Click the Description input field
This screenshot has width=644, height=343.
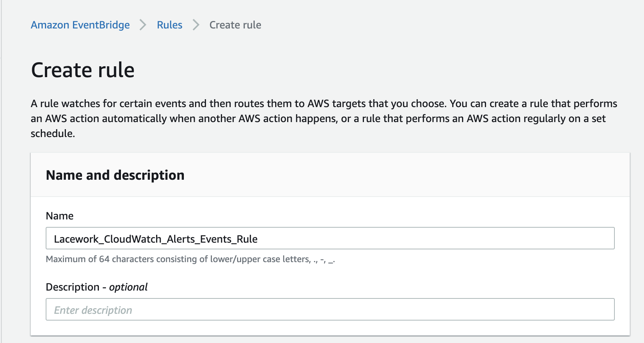(x=329, y=310)
